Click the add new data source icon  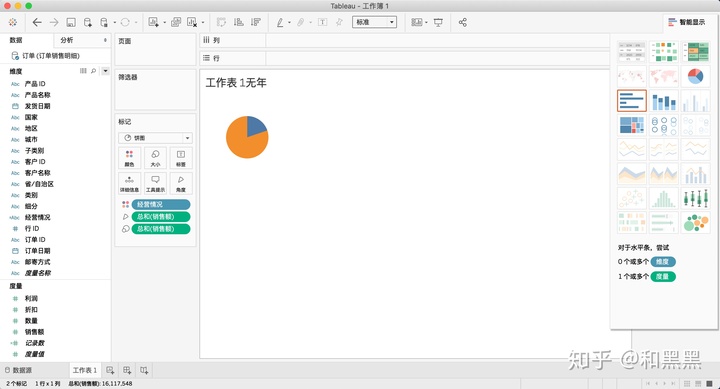click(88, 22)
